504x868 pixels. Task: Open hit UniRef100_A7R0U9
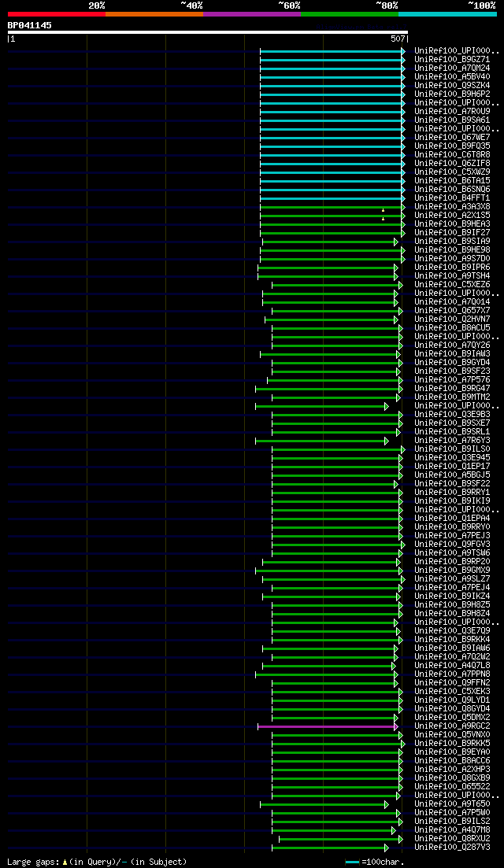(x=452, y=111)
